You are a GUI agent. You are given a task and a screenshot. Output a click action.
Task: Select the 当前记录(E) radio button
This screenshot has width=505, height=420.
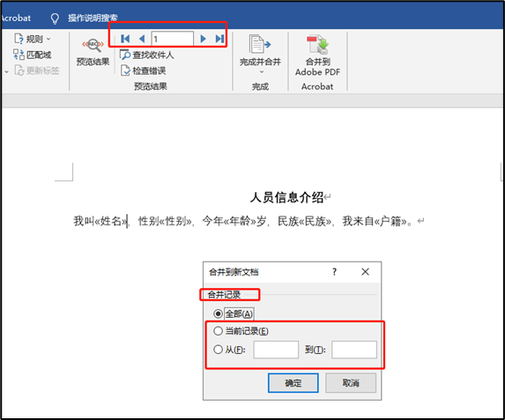point(218,331)
